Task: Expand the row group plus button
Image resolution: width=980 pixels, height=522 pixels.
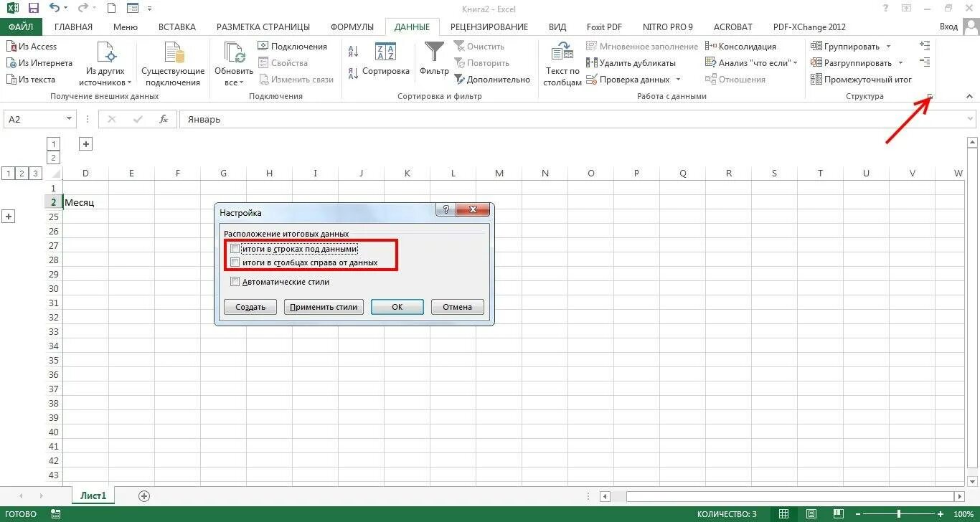Action: tap(9, 216)
